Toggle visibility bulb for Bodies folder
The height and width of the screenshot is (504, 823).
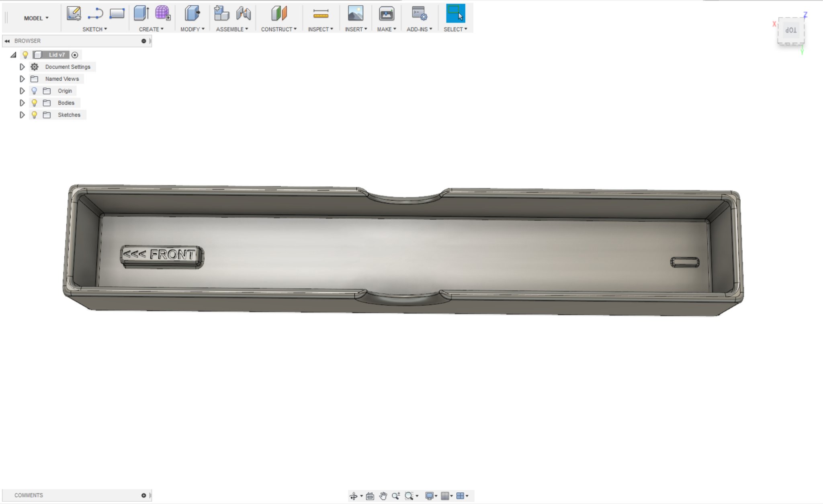tap(34, 103)
